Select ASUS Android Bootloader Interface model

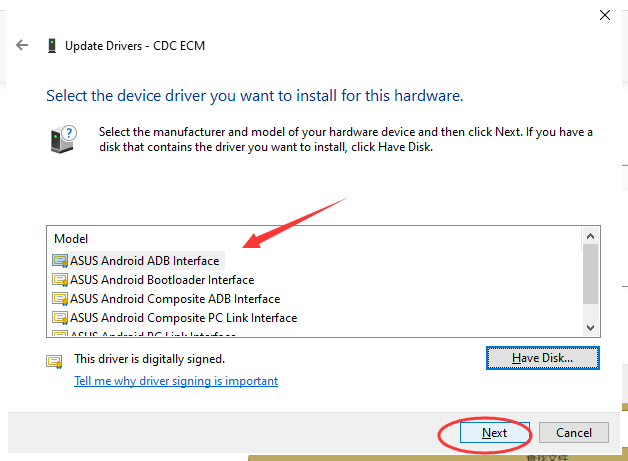point(161,280)
